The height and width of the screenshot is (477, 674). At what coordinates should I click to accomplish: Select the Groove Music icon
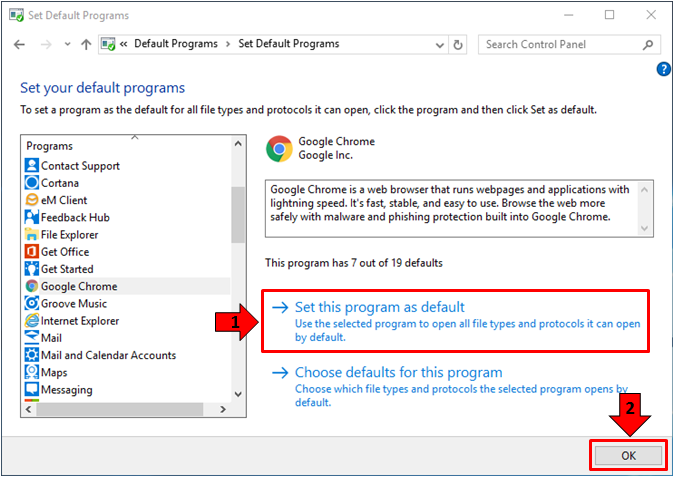[x=32, y=303]
